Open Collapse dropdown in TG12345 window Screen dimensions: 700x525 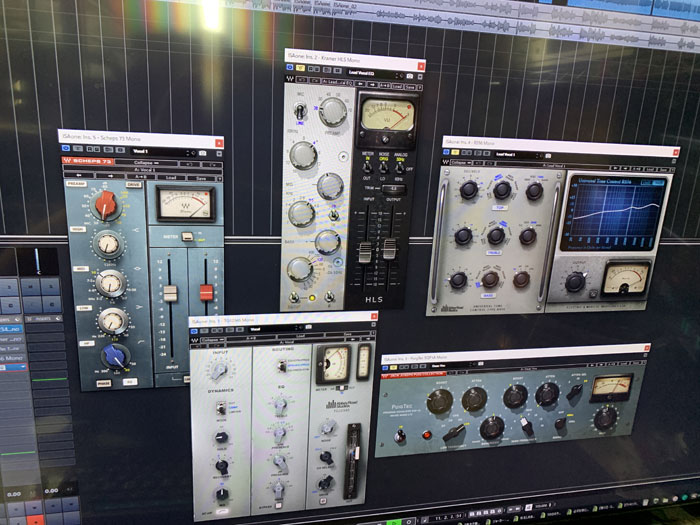(x=212, y=340)
